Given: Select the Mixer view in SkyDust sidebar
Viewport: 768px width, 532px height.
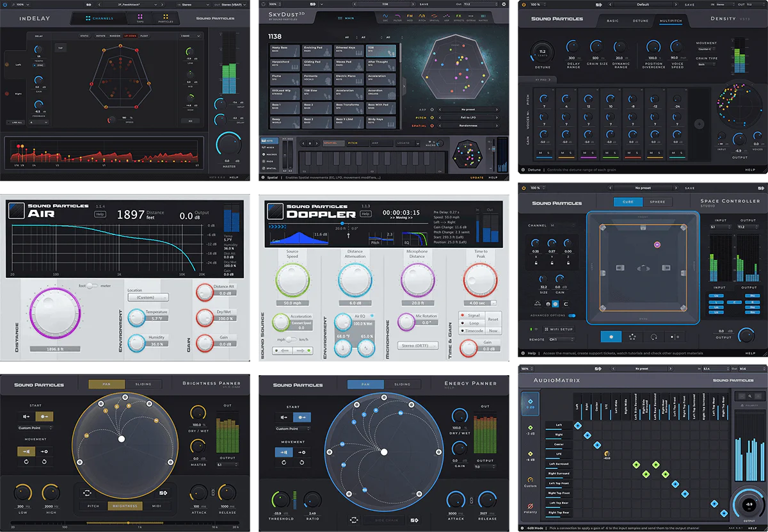Looking at the screenshot, I should 268,146.
